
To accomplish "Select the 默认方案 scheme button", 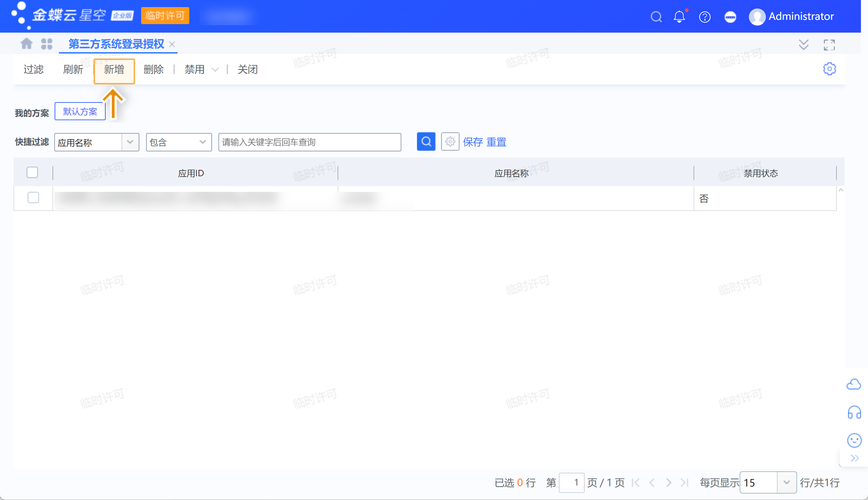I will 80,112.
